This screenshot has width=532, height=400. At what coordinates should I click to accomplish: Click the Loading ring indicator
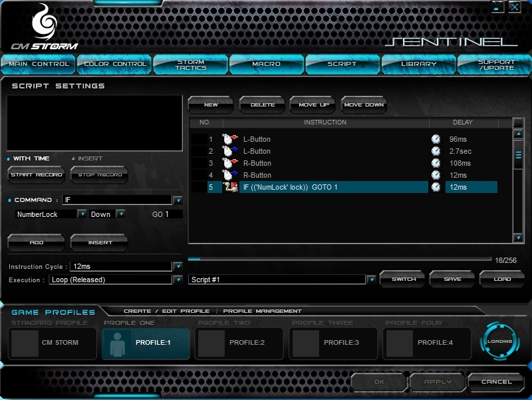[500, 341]
